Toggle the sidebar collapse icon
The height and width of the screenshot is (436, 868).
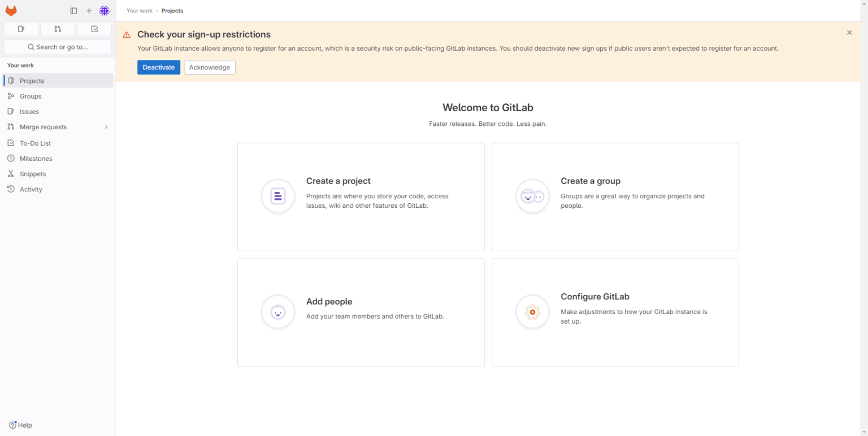[x=73, y=11]
